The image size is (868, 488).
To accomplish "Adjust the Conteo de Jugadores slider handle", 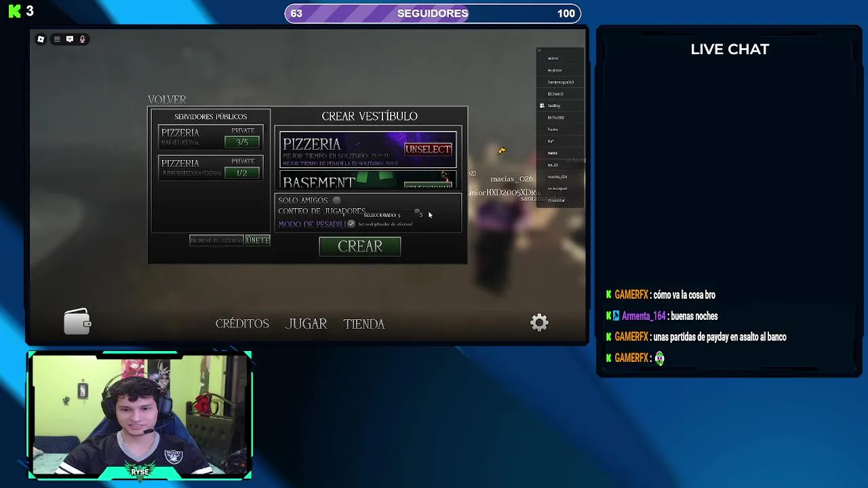I will pyautogui.click(x=416, y=212).
